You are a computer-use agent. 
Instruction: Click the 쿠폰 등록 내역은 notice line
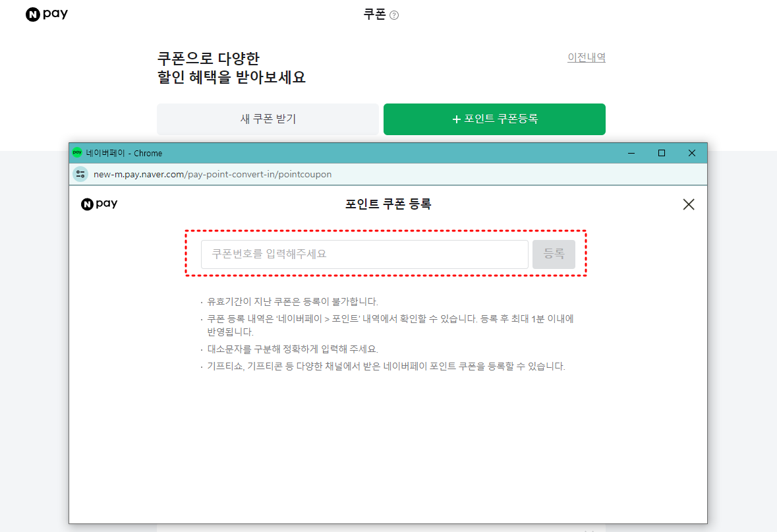(x=390, y=325)
